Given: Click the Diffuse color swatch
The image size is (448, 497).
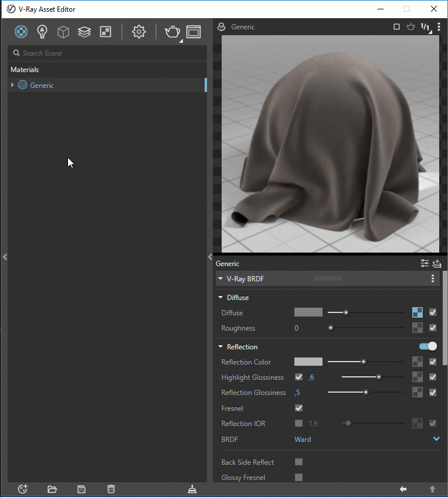Looking at the screenshot, I should 308,312.
